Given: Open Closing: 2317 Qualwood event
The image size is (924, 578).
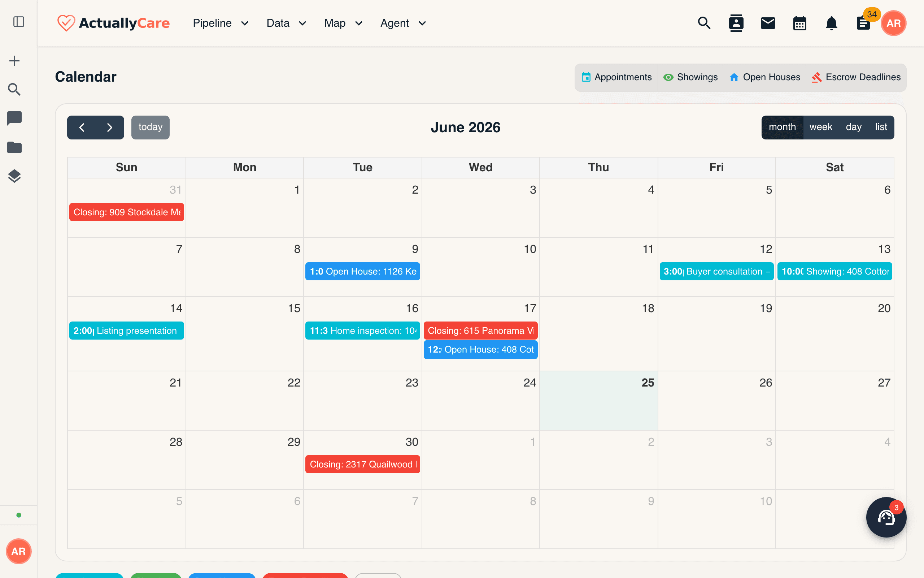Looking at the screenshot, I should pyautogui.click(x=362, y=464).
